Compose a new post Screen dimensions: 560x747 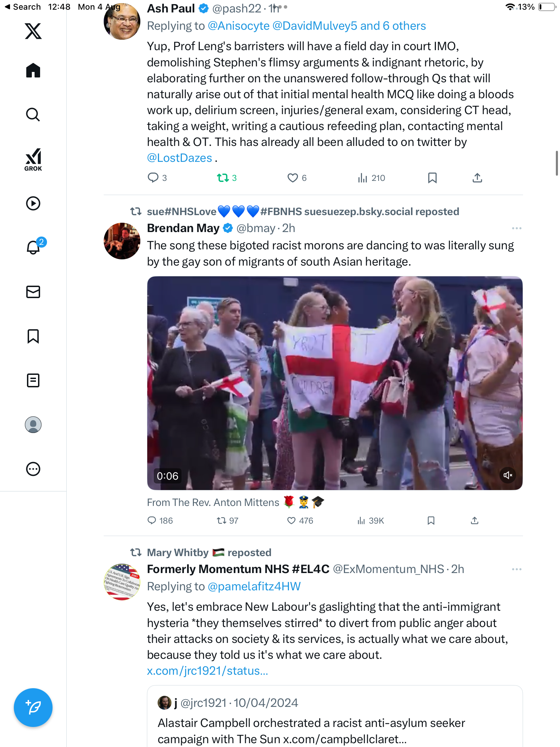(33, 708)
